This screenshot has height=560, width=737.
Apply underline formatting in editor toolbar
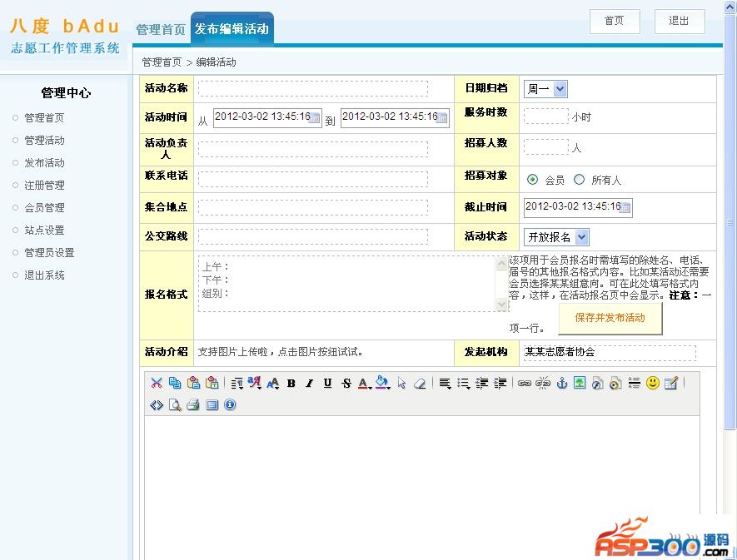(x=327, y=384)
